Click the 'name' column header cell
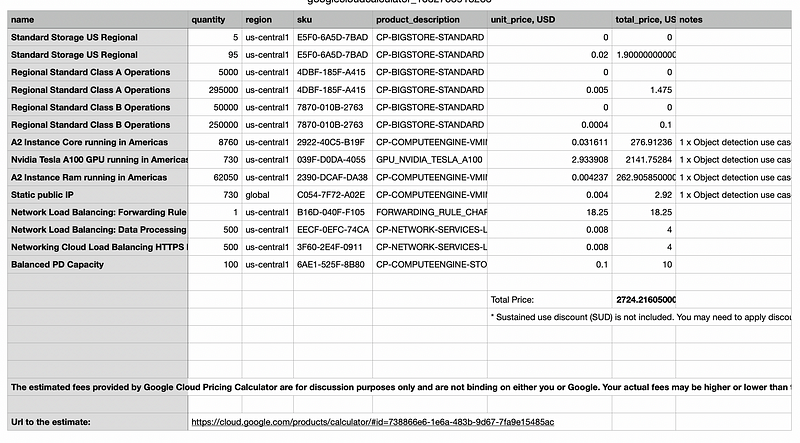This screenshot has width=800, height=443. (x=95, y=19)
